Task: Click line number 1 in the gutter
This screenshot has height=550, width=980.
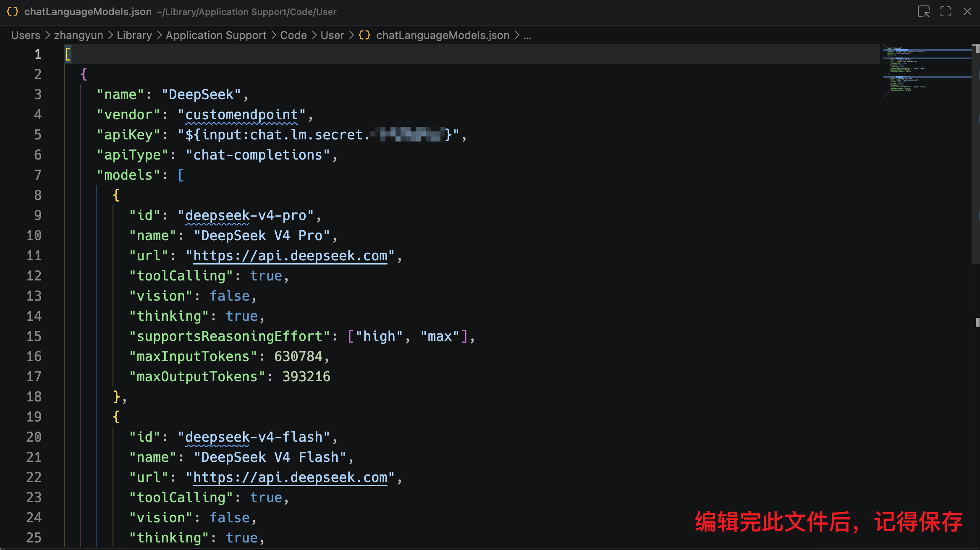Action: (x=38, y=54)
